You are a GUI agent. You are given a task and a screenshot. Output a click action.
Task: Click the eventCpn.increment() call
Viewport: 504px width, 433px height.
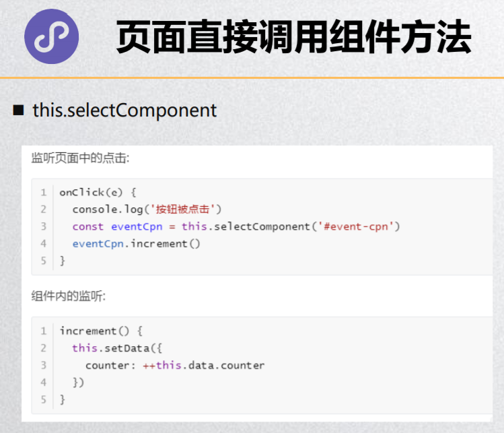click(137, 244)
